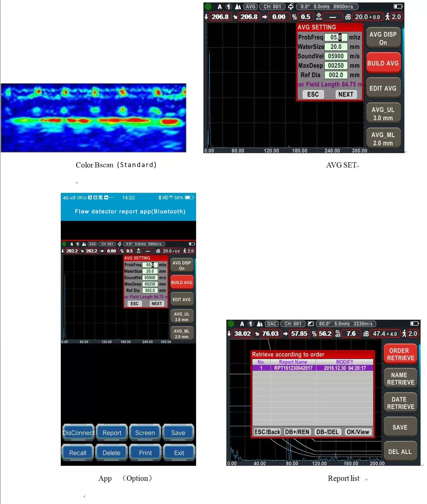Click the Color Bscan image
This screenshot has width=427, height=504.
click(93, 118)
